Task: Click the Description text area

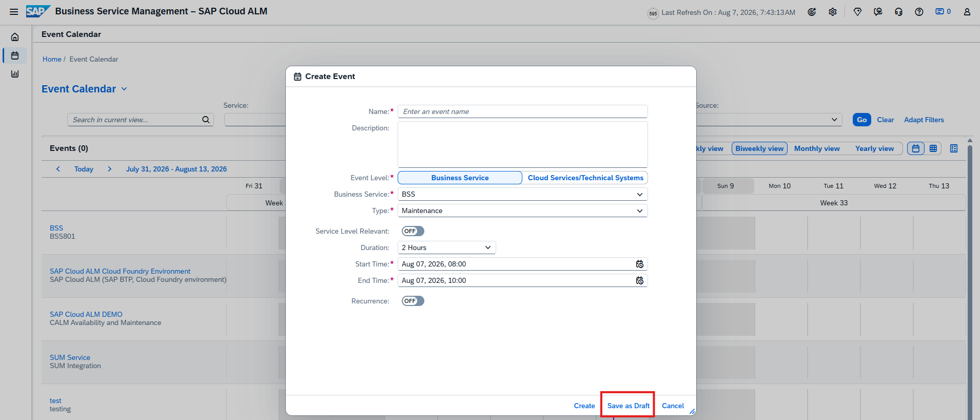Action: [x=522, y=144]
